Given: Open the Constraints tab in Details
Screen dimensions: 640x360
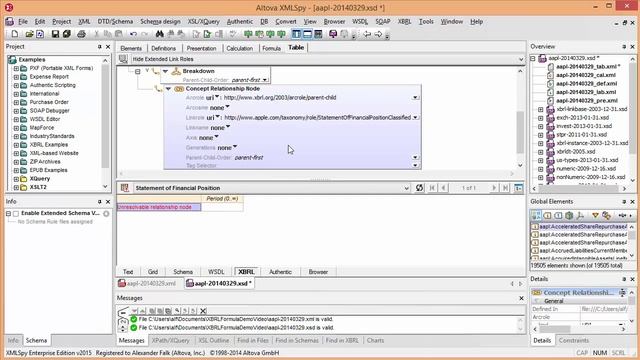Looking at the screenshot, I should tap(573, 340).
